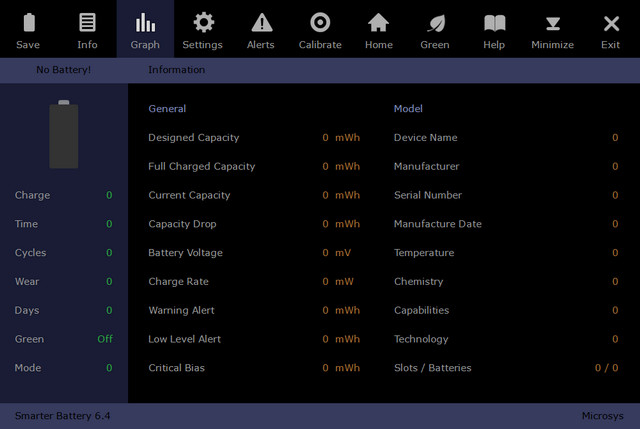Click the No Battery! status label
Screen dimensions: 640x429
tap(63, 70)
